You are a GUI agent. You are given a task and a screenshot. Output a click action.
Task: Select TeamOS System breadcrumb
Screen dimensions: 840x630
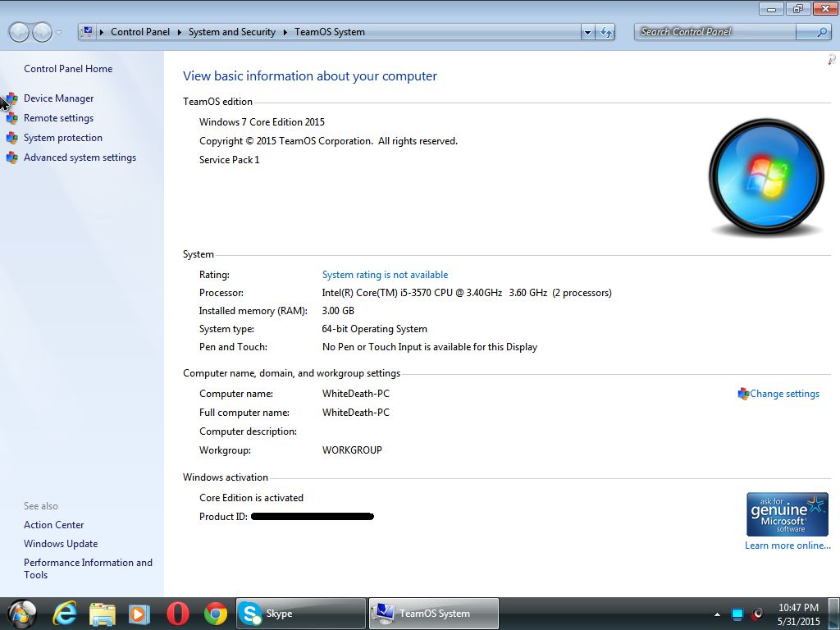click(330, 32)
